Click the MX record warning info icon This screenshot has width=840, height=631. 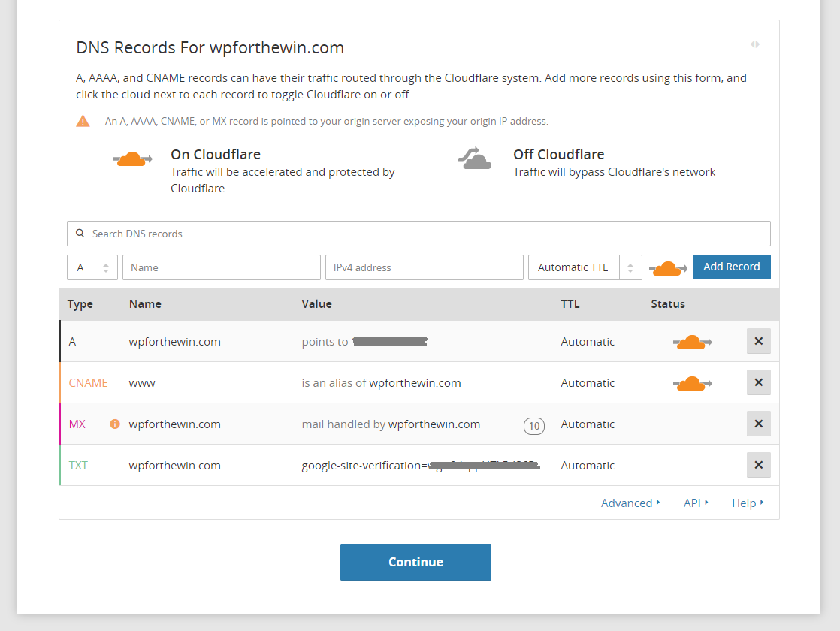click(x=115, y=424)
